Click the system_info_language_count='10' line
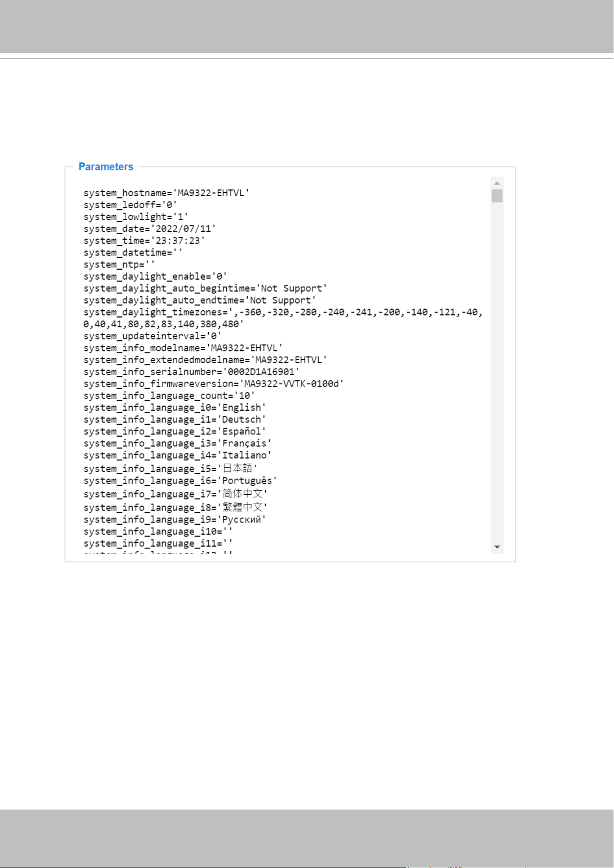This screenshot has height=868, width=614. [169, 396]
